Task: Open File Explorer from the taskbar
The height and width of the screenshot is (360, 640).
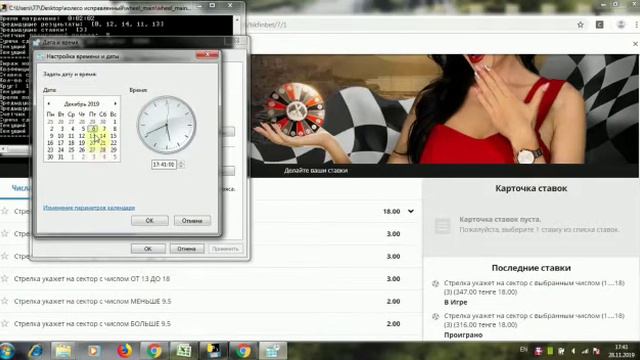Action: [x=63, y=351]
